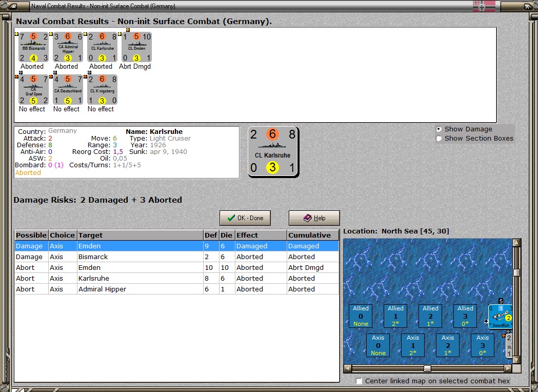Click the large CL Karlsruhe detail counter
This screenshot has height=392, width=538.
(273, 151)
